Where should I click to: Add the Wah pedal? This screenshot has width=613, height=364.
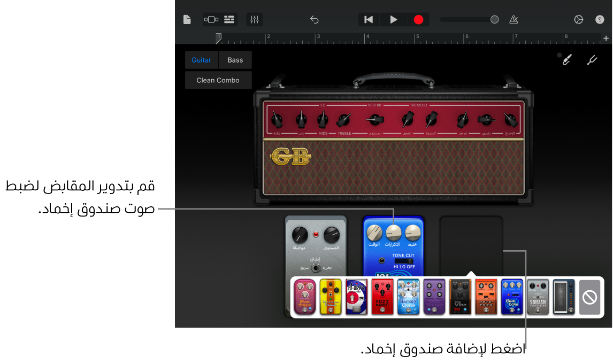(x=564, y=297)
